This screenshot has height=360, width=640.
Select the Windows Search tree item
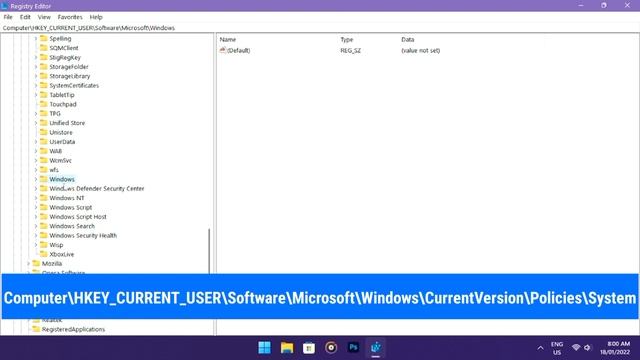pyautogui.click(x=72, y=226)
